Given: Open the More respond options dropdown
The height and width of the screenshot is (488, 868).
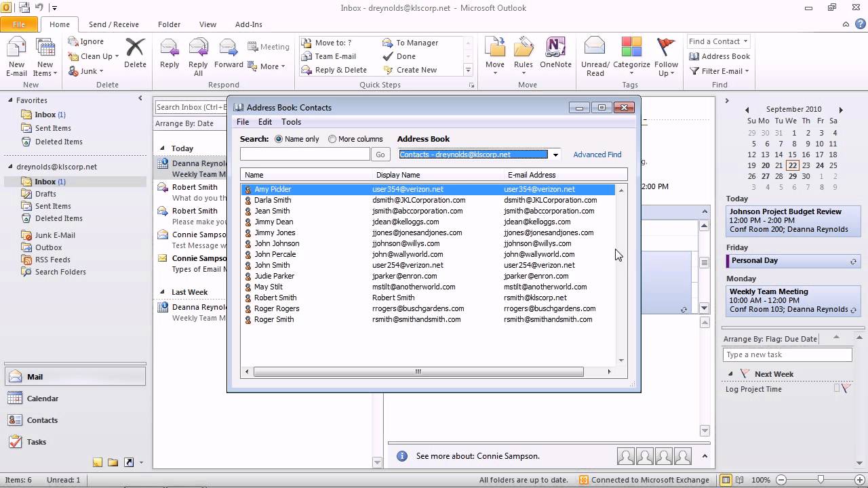Looking at the screenshot, I should [267, 66].
